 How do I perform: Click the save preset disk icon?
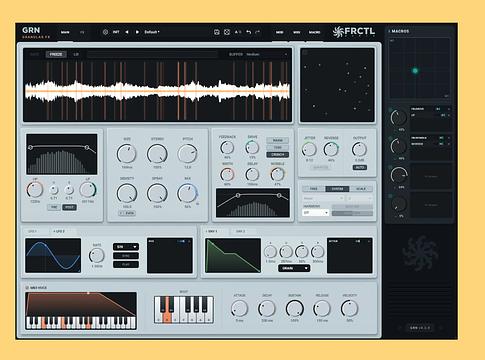(x=216, y=32)
